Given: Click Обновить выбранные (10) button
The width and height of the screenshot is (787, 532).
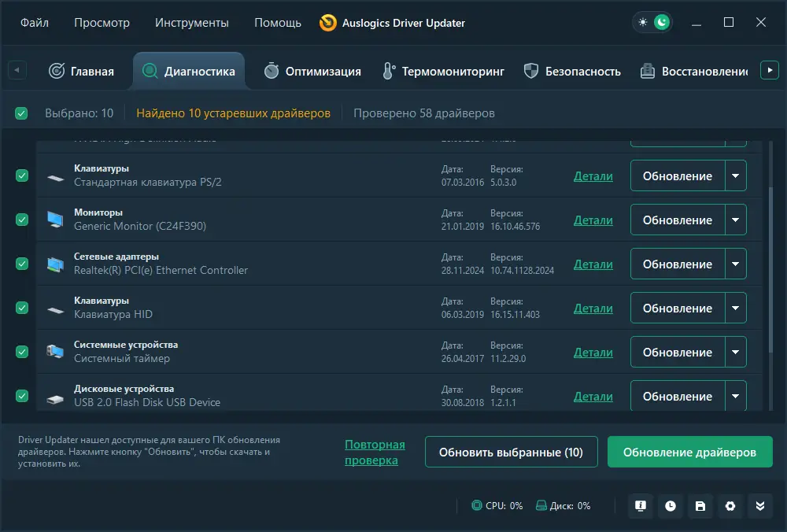Looking at the screenshot, I should coord(511,452).
